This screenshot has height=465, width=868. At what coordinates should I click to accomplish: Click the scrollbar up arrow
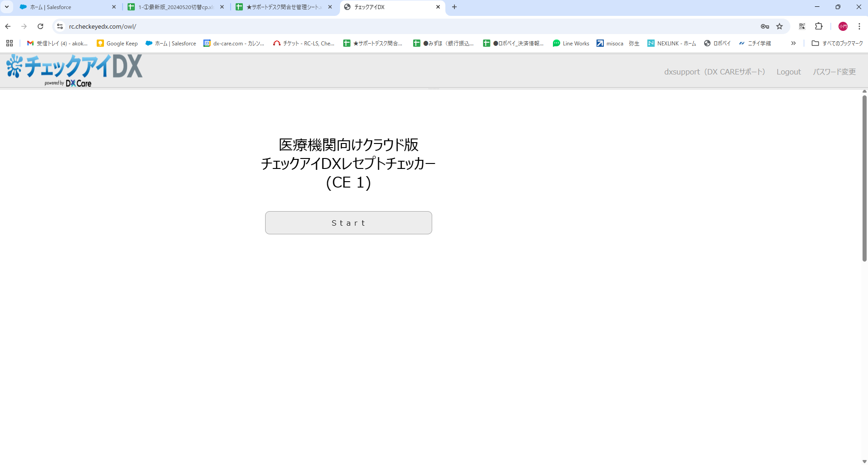coord(864,92)
